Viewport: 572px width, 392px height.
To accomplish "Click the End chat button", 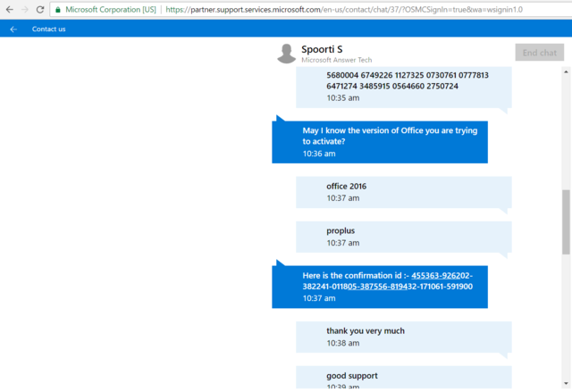I will [540, 53].
